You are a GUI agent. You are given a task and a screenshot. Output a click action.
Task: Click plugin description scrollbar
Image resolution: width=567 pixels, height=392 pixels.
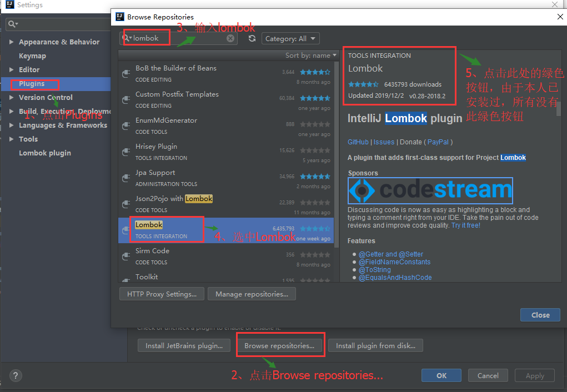559,108
